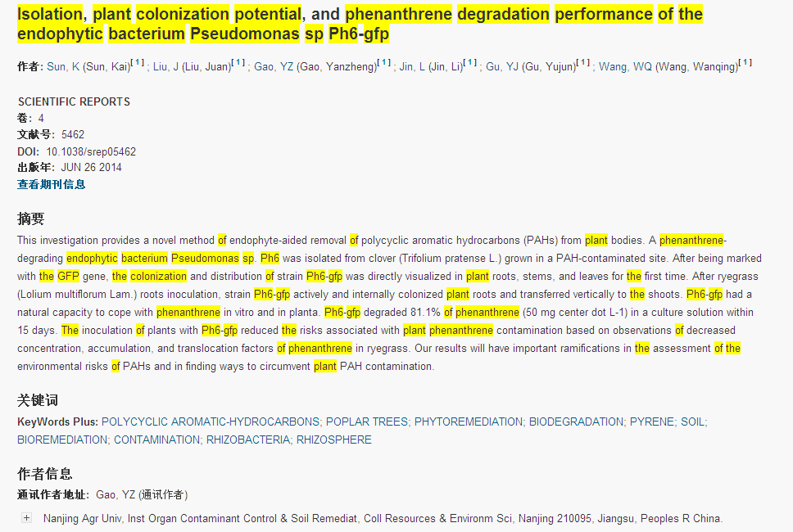The image size is (793, 532).
Task: Select keyword PHYTOREMEDIATION
Action: (468, 422)
